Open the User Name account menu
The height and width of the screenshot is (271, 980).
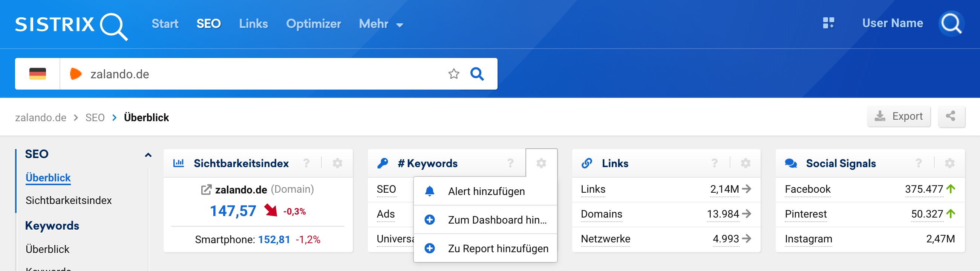[893, 23]
